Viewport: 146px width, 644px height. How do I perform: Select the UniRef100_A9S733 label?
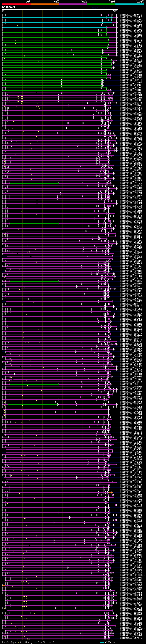[131, 103]
